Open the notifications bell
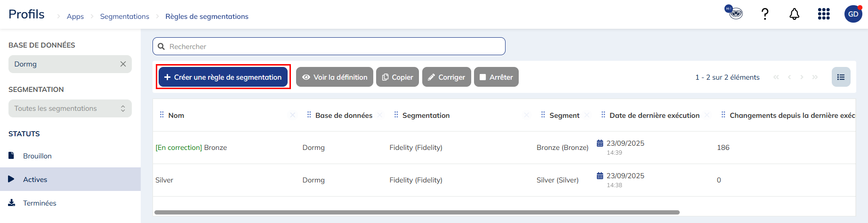Screen dimensions: 868x223 [x=794, y=14]
